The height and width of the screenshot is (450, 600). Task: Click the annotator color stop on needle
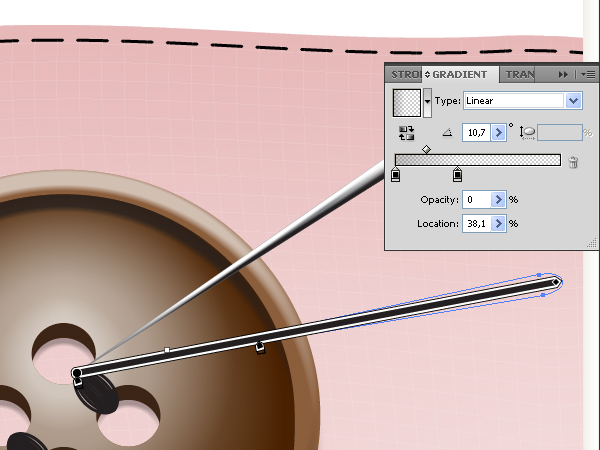pos(260,347)
